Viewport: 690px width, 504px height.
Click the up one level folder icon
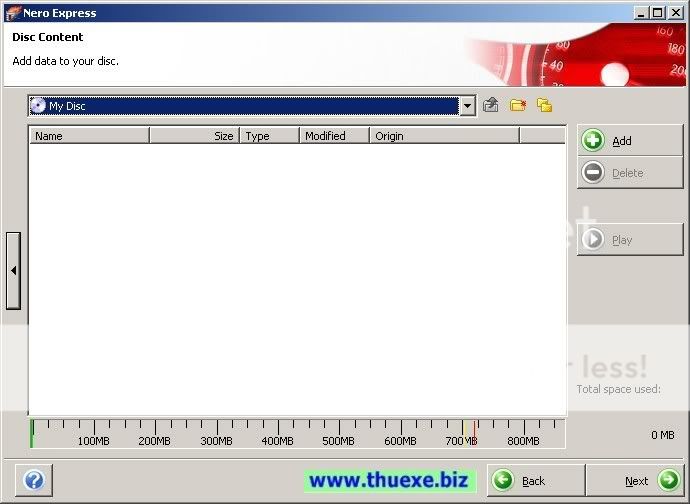point(491,105)
